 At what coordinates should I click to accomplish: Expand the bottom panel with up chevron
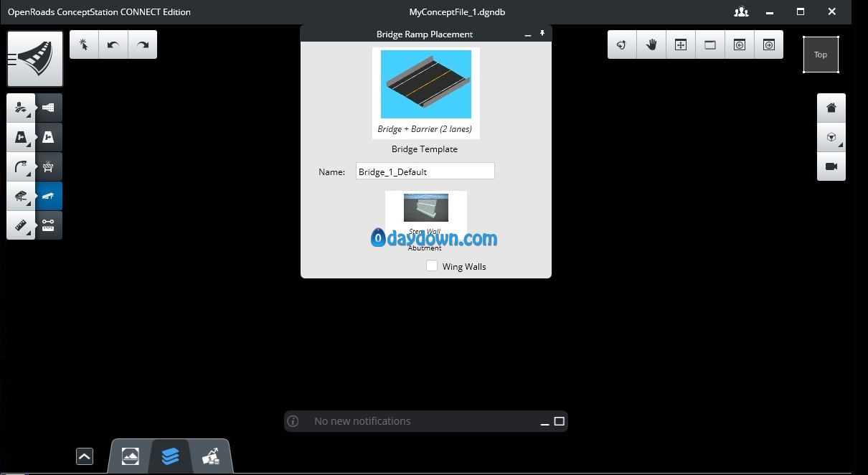point(85,456)
